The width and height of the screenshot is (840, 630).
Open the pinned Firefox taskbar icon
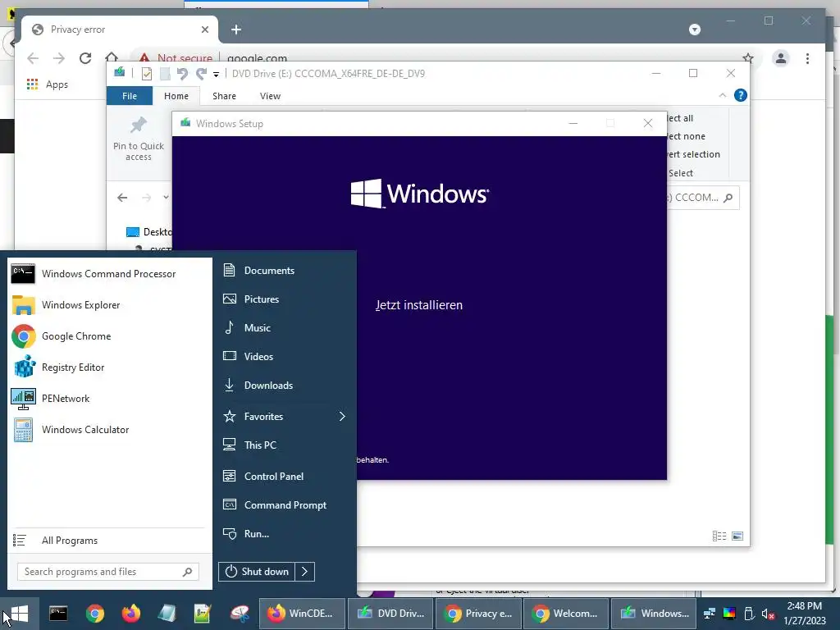click(x=130, y=614)
